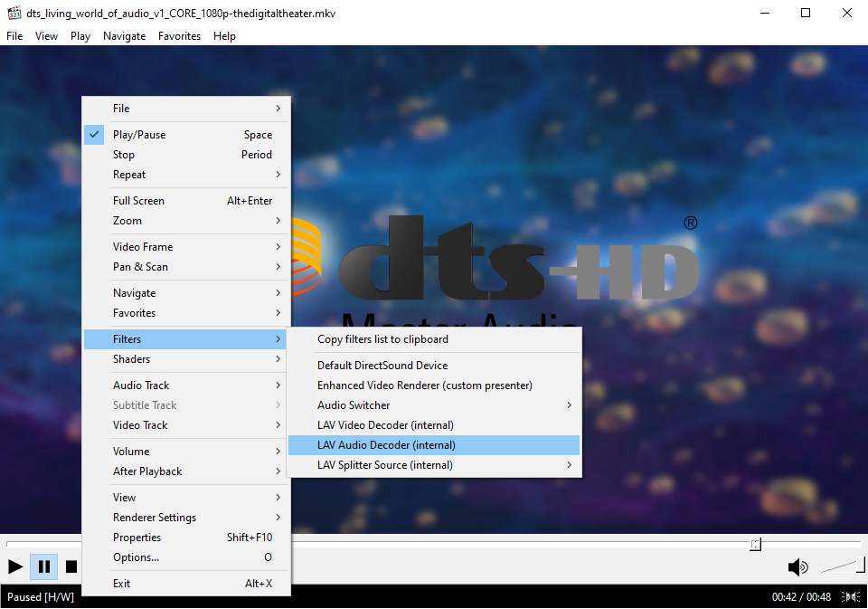Expand the Renderer Settings submenu
The image size is (868, 609).
click(186, 517)
